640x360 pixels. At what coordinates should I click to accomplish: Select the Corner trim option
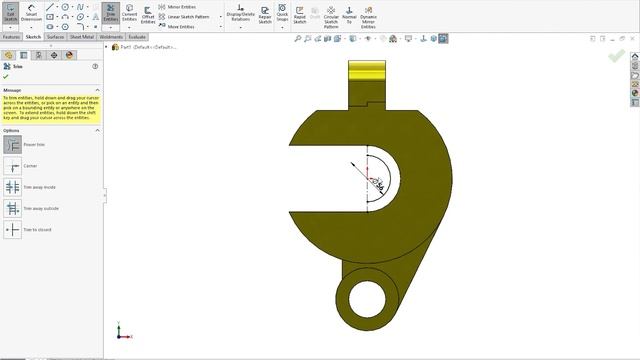13,166
